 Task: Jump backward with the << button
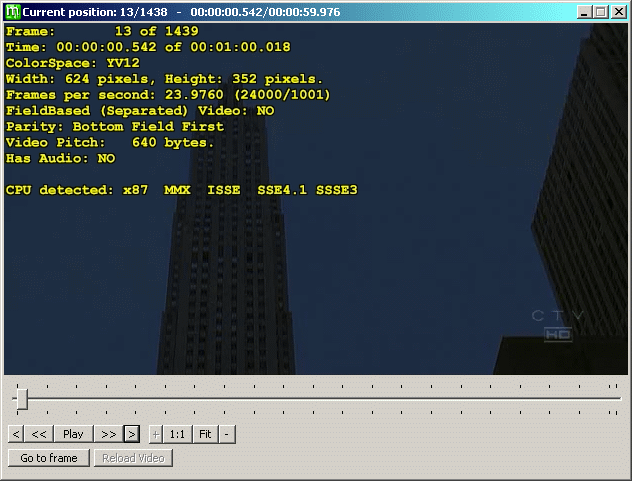coord(39,434)
